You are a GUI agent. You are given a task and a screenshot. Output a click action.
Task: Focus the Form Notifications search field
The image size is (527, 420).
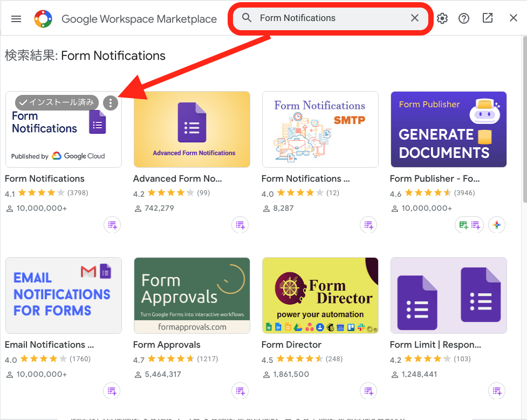[x=330, y=18]
